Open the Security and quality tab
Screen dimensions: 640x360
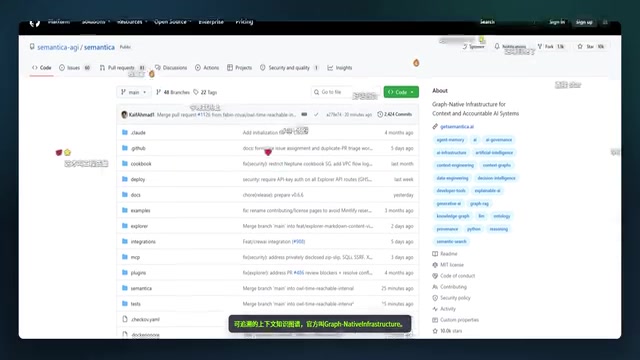pos(289,68)
